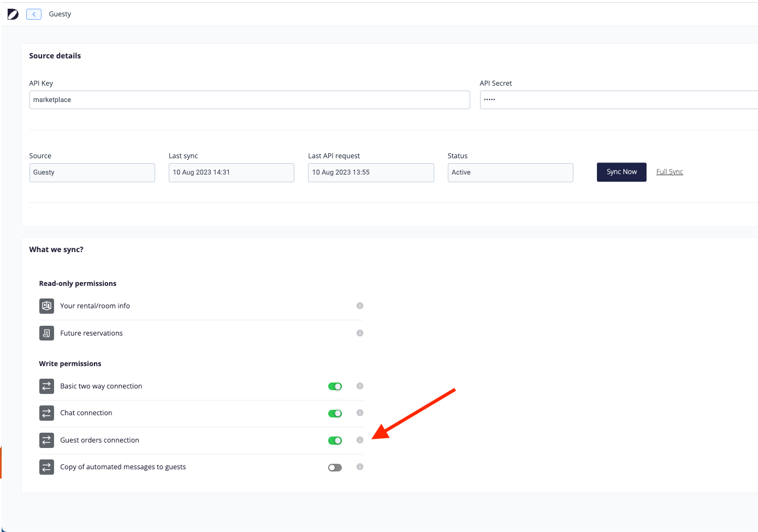Image resolution: width=758 pixels, height=532 pixels.
Task: Turn off the Chat connection toggle
Action: (335, 413)
